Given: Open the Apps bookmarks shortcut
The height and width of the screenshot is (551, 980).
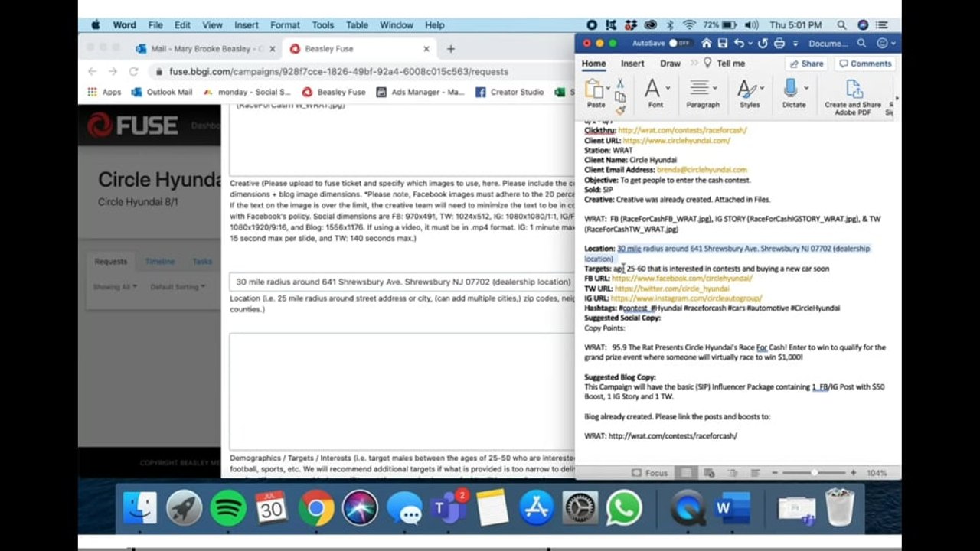Looking at the screenshot, I should pyautogui.click(x=104, y=92).
